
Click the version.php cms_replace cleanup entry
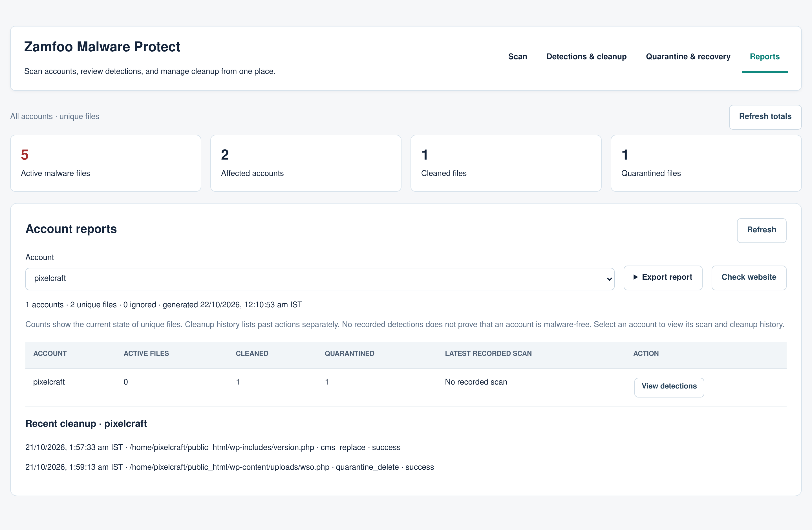pyautogui.click(x=213, y=447)
